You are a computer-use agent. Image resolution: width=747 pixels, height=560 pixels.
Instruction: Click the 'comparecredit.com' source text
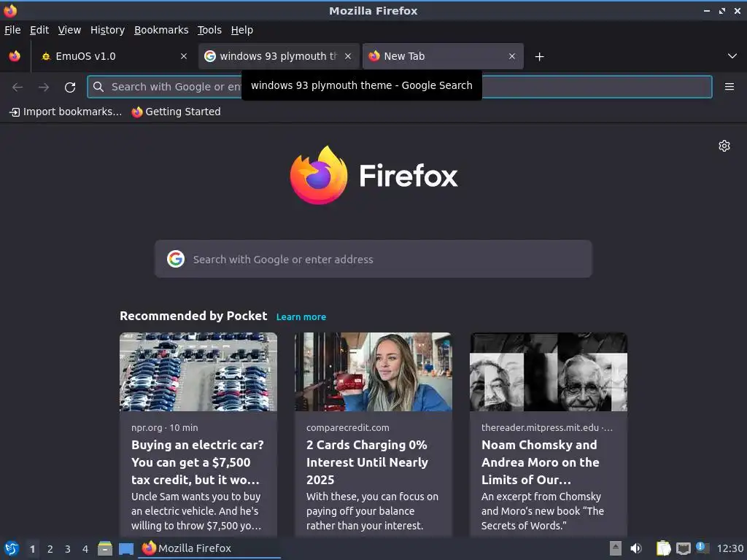pyautogui.click(x=348, y=427)
